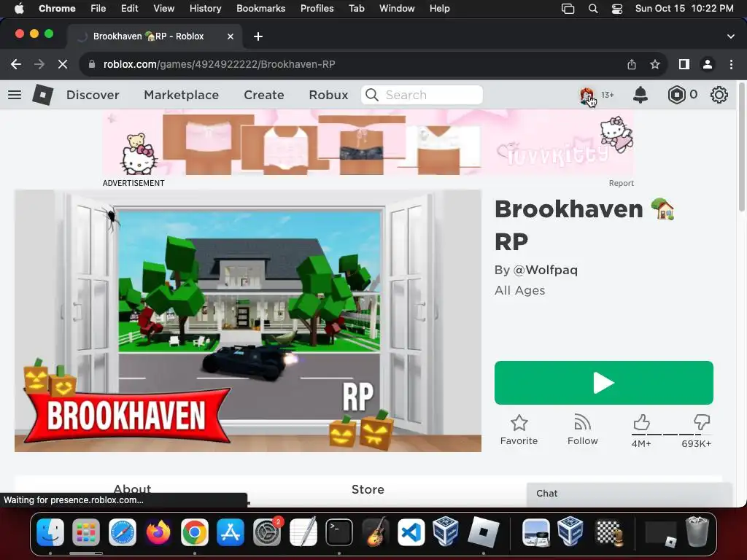Go back with the browser back arrow
747x560 pixels.
(16, 64)
